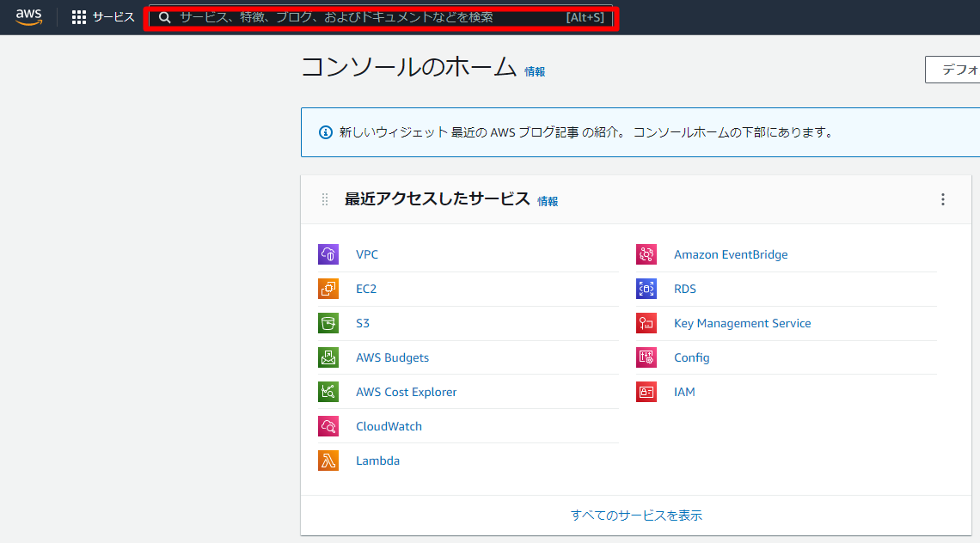The width and height of the screenshot is (980, 543).
Task: Open CloudWatch via its service icon
Action: 328,426
